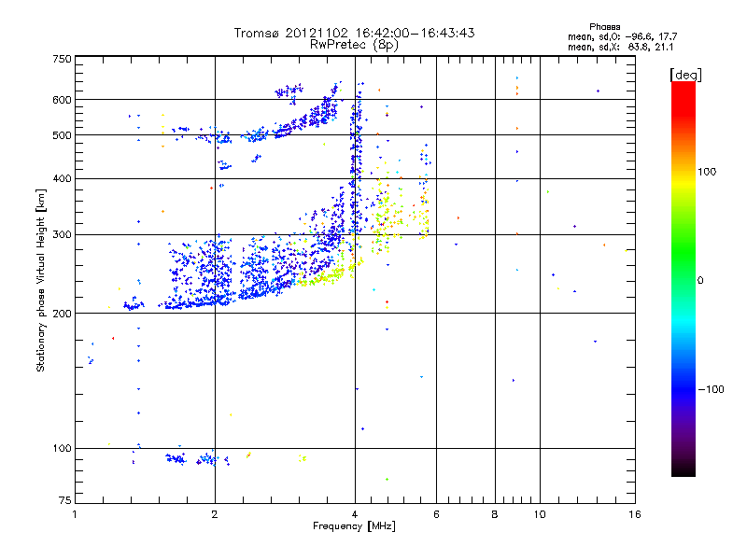Click the x-axis tick label '16'

click(635, 514)
